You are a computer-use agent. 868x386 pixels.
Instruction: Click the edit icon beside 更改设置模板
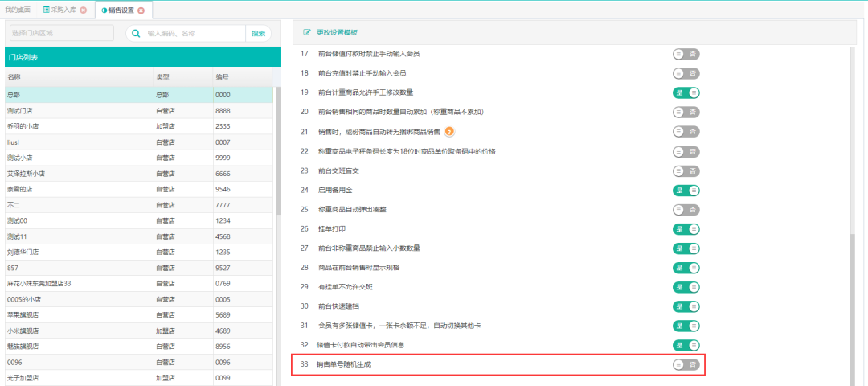(x=306, y=32)
